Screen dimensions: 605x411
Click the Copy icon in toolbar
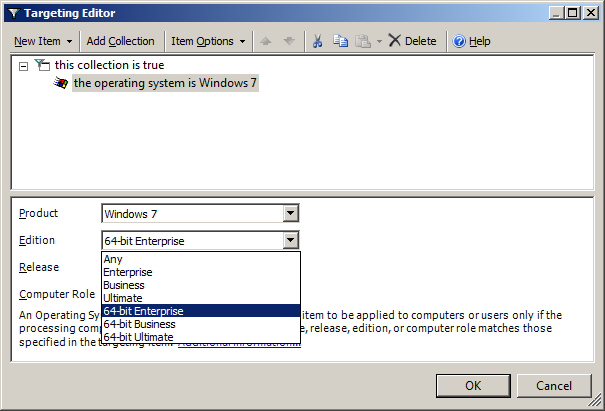(341, 41)
